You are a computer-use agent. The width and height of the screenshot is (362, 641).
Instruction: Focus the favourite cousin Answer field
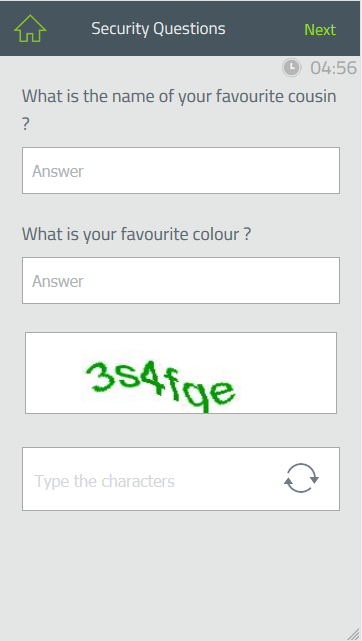pos(181,170)
